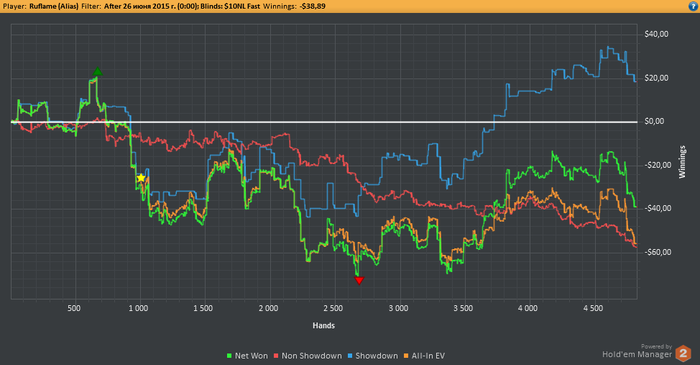Toggle the All-In EV legend entry

coord(424,356)
